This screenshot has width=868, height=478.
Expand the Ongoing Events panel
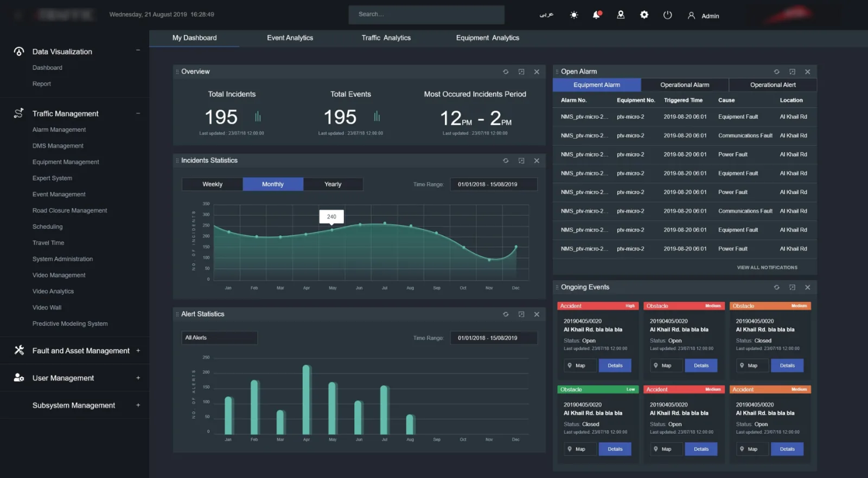(792, 287)
